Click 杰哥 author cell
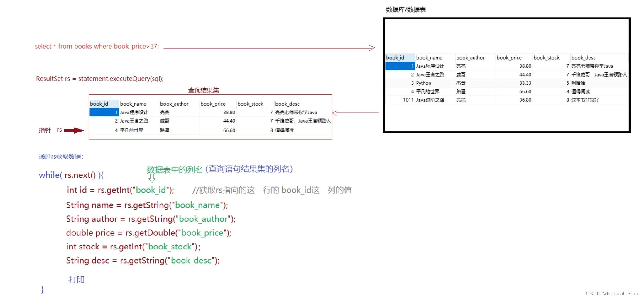The image size is (644, 299). coord(461,83)
